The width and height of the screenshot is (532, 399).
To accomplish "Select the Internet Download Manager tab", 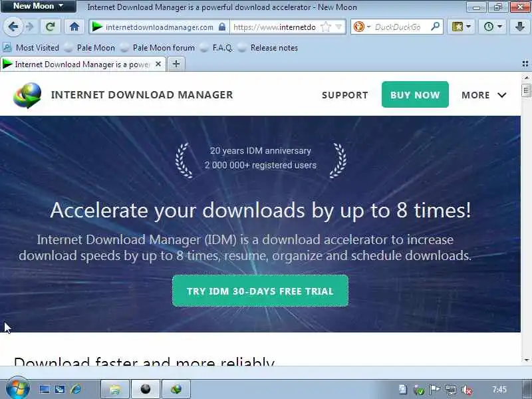I will [83, 64].
